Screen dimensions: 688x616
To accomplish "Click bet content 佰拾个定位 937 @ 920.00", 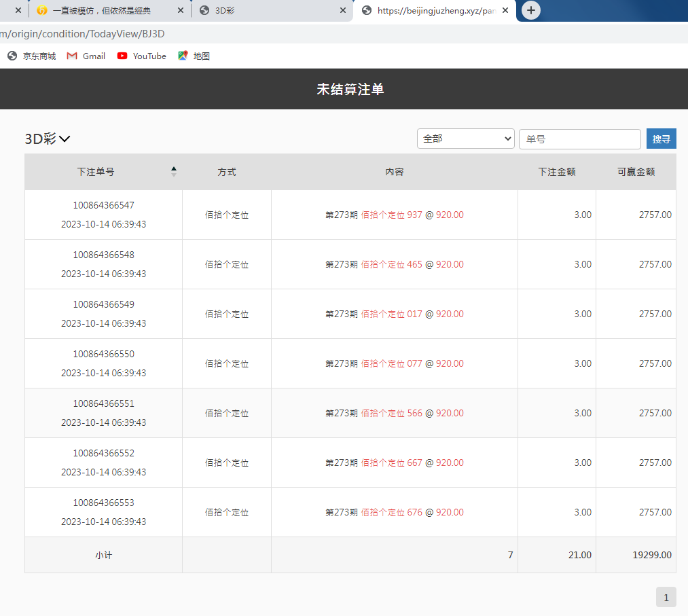I will pos(412,215).
